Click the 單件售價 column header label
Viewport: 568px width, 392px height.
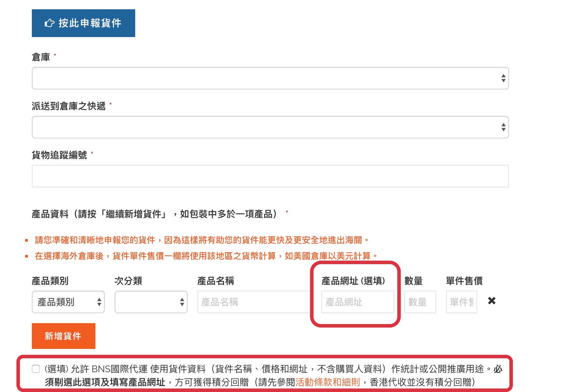[x=464, y=281]
